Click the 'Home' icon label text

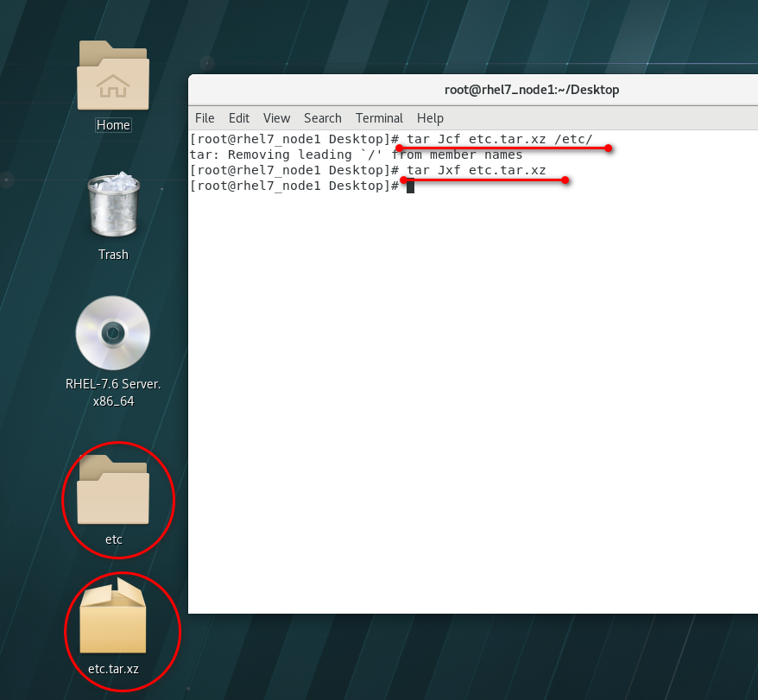(x=113, y=125)
